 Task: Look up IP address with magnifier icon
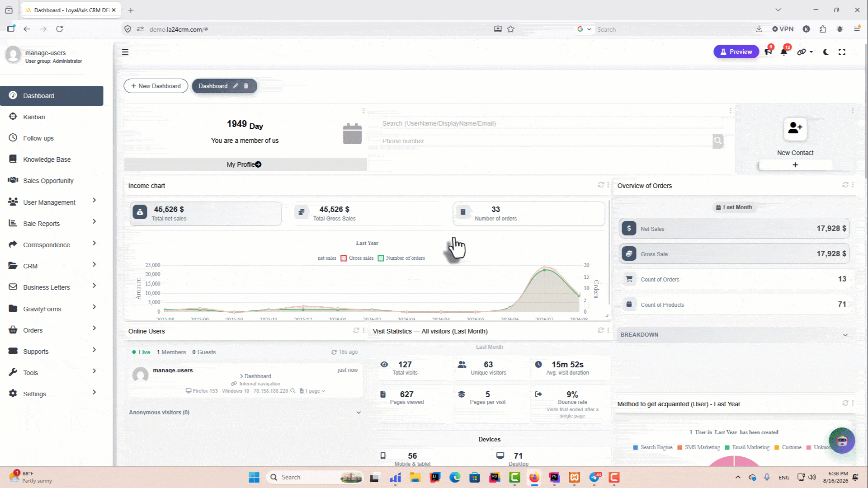click(x=293, y=391)
